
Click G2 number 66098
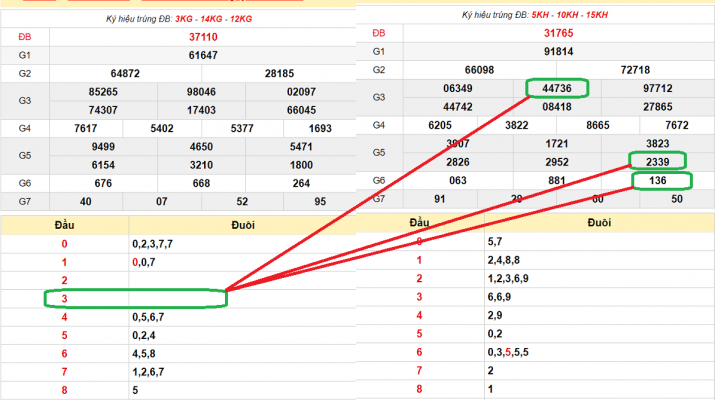(x=479, y=70)
